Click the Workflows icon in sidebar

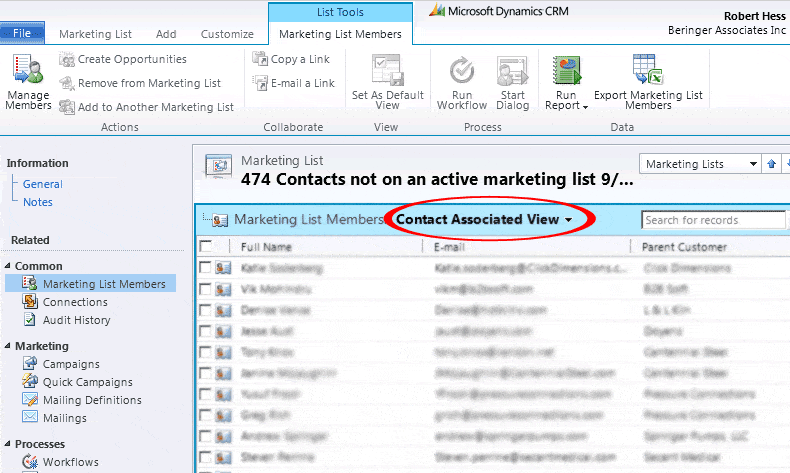click(x=30, y=461)
